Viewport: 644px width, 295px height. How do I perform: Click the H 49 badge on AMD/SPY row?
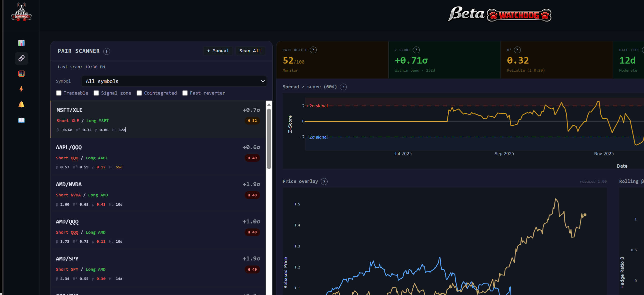tap(252, 269)
